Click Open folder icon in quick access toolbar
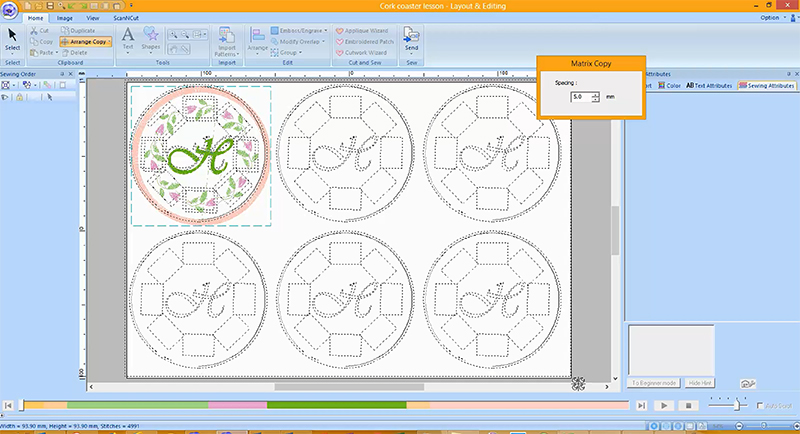The image size is (800, 434). 38,6
